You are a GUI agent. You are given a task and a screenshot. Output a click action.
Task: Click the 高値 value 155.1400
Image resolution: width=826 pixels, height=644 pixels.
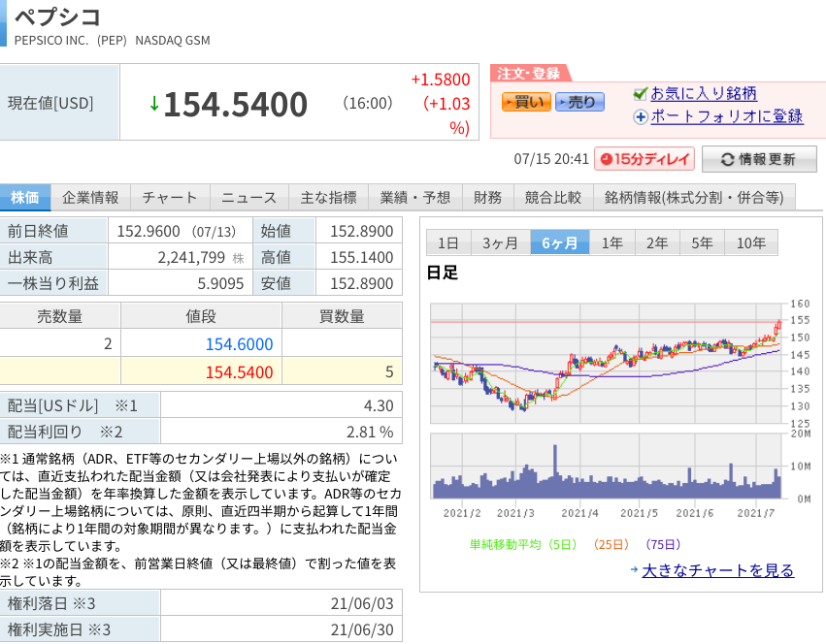click(x=362, y=257)
